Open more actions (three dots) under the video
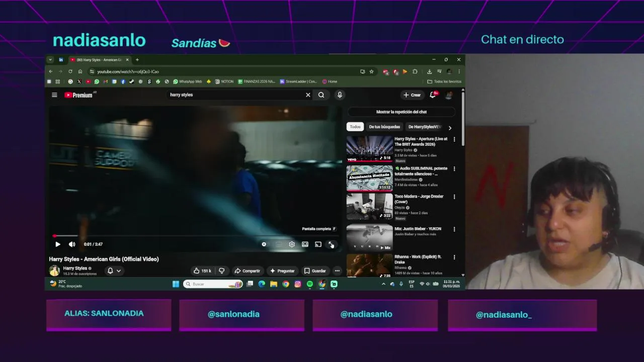644x362 pixels. 337,271
